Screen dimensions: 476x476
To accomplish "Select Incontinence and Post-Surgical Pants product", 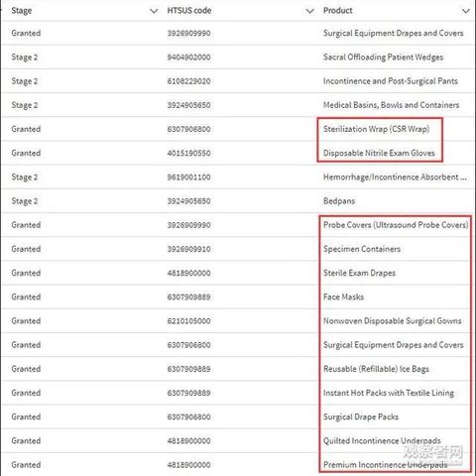I will (x=391, y=81).
